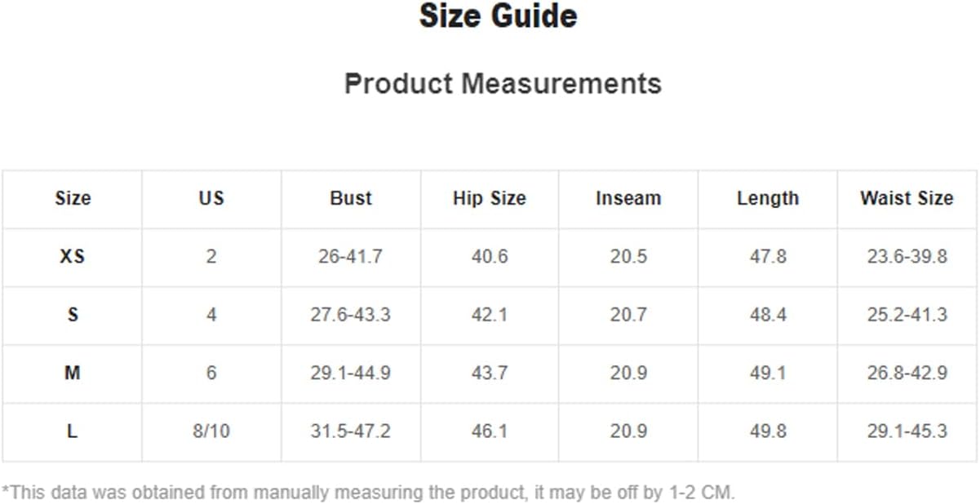Click waist size value 25.2-41.3

pyautogui.click(x=907, y=315)
